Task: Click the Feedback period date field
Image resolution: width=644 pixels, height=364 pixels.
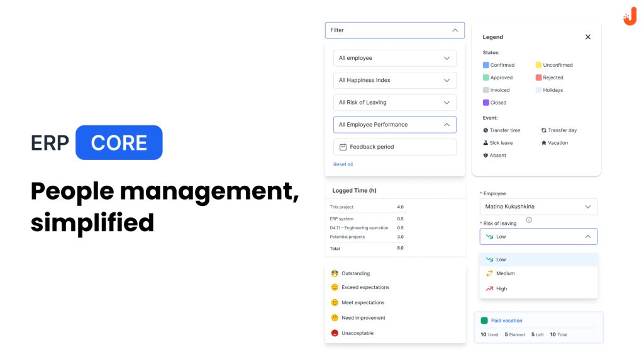Action: coord(394,147)
